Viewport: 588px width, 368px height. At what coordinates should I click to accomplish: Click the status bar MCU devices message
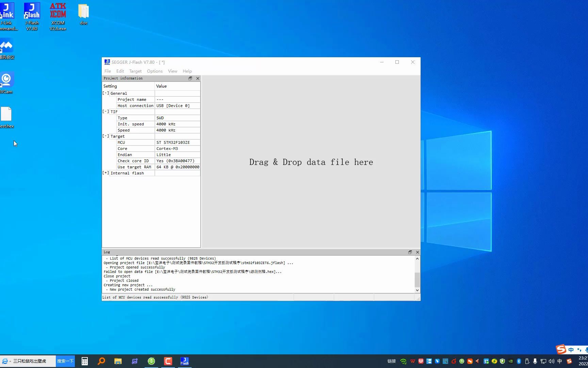[155, 297]
